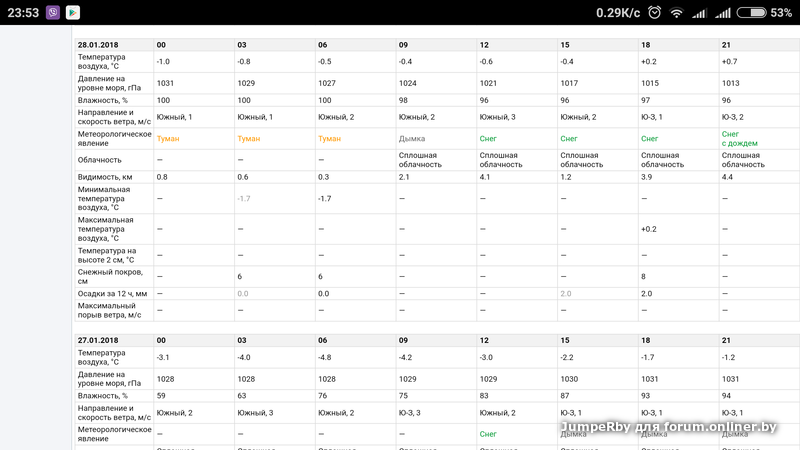Screen dimensions: 800x450
Task: Click snow cover value 8 at 18 hour
Action: click(x=643, y=277)
